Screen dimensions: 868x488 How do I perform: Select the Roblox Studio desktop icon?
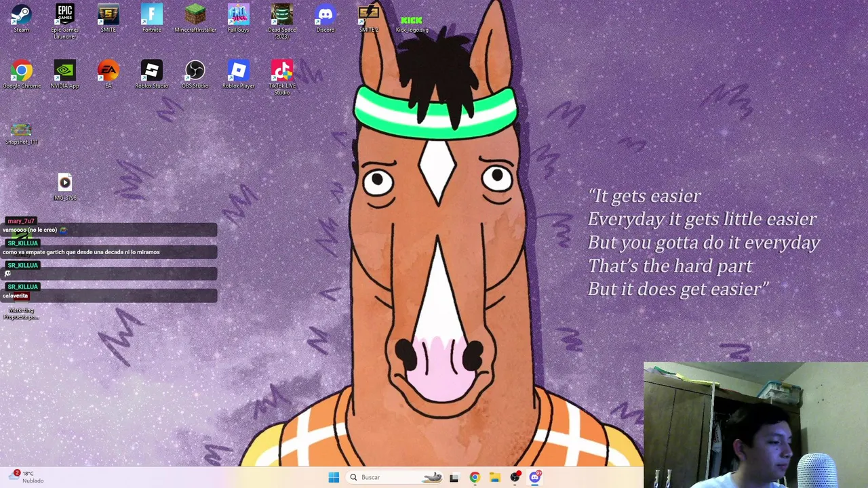click(x=151, y=75)
